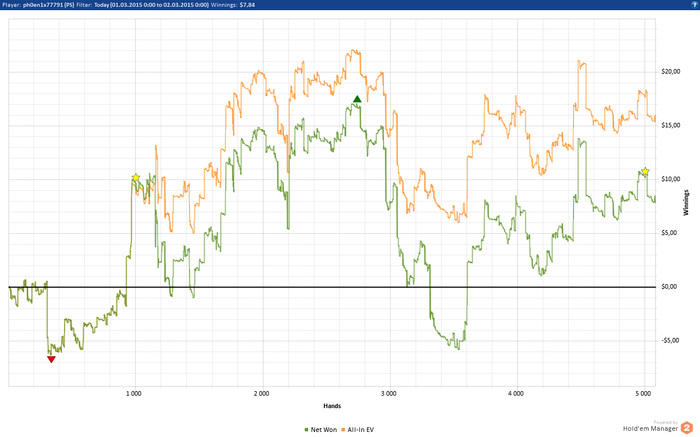Click the 3 000 hands axis label
This screenshot has height=437, width=700.
pos(388,394)
